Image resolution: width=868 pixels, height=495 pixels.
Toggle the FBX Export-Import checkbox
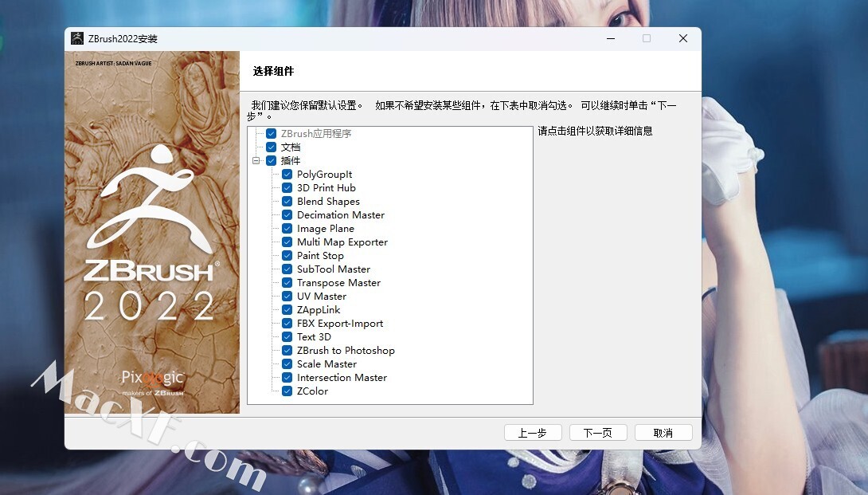tap(287, 323)
